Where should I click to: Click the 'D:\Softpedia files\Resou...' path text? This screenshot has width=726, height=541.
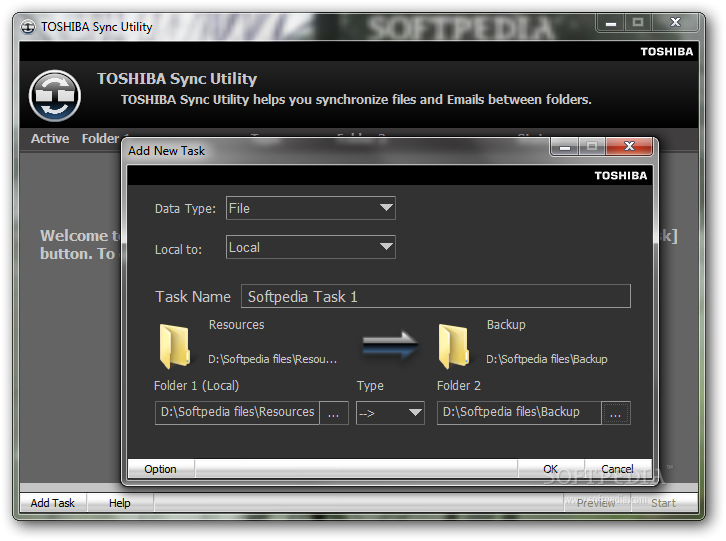[x=273, y=359]
